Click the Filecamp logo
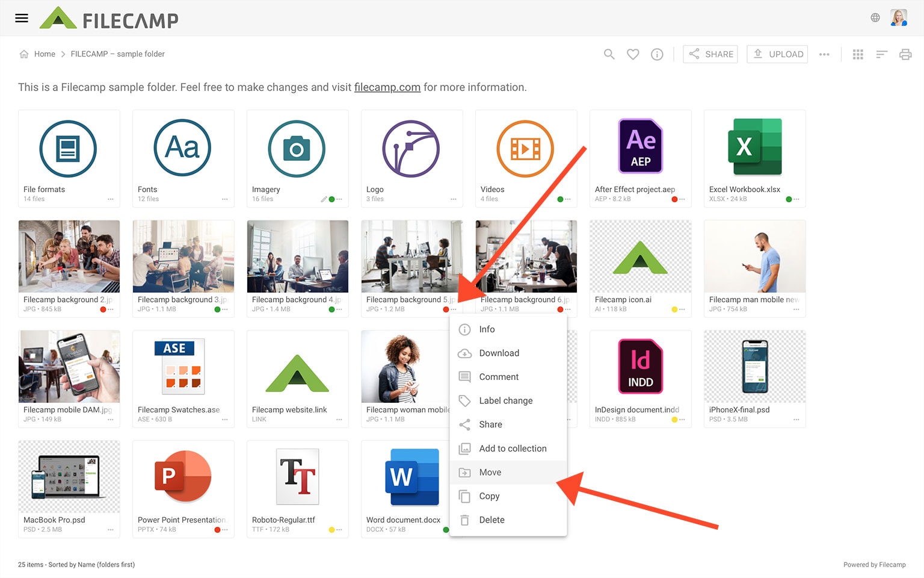Image resolution: width=924 pixels, height=578 pixels. coord(109,19)
